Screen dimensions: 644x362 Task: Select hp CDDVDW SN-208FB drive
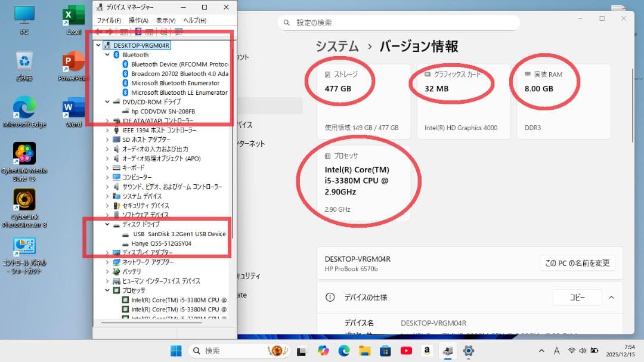[x=163, y=112]
